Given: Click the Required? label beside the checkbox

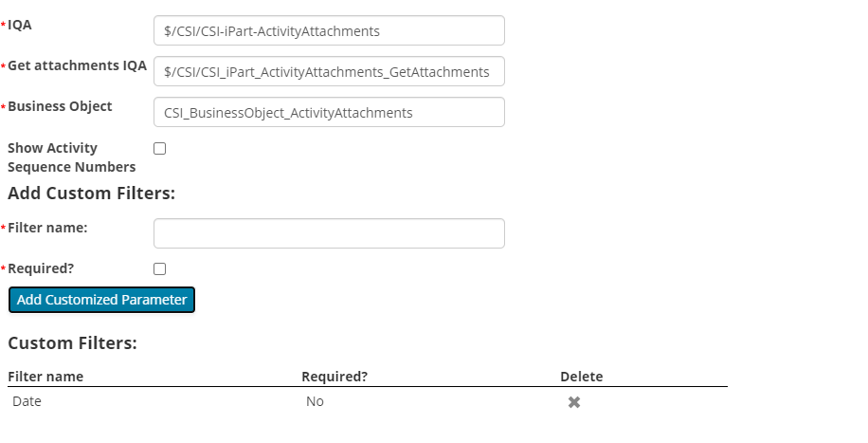Looking at the screenshot, I should [41, 268].
